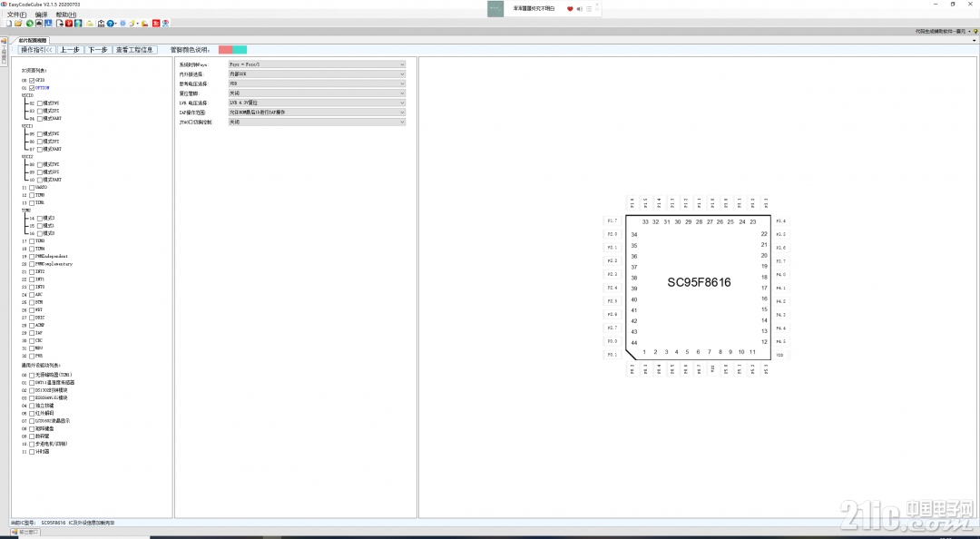Viewport: 980px width, 539px height.
Task: Select the 芯片配置视图 tab
Action: point(31,41)
